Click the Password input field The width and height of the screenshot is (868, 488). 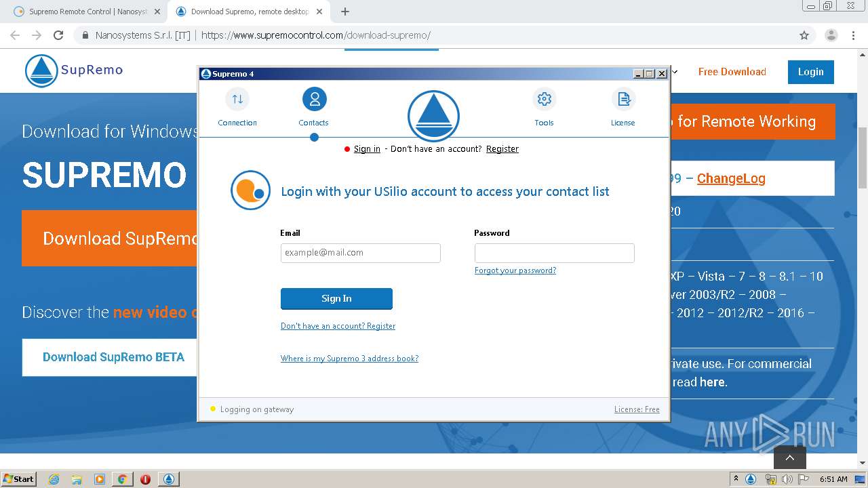point(555,253)
